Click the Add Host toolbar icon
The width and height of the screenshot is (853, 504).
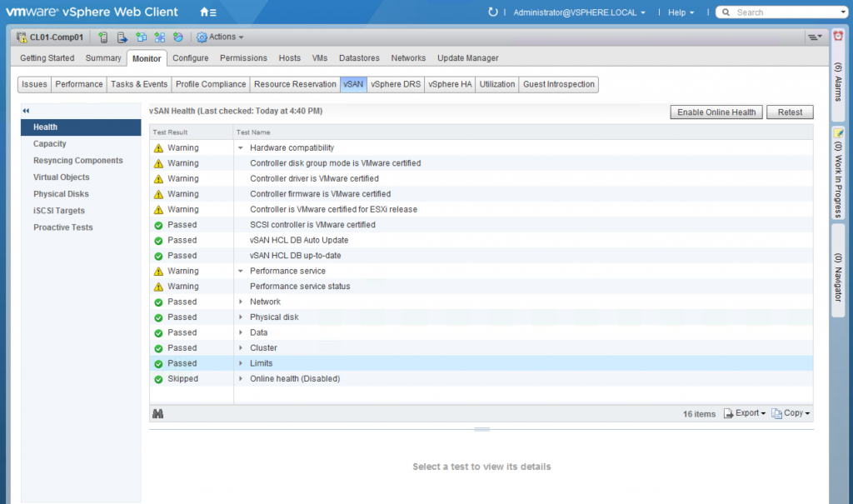[102, 37]
